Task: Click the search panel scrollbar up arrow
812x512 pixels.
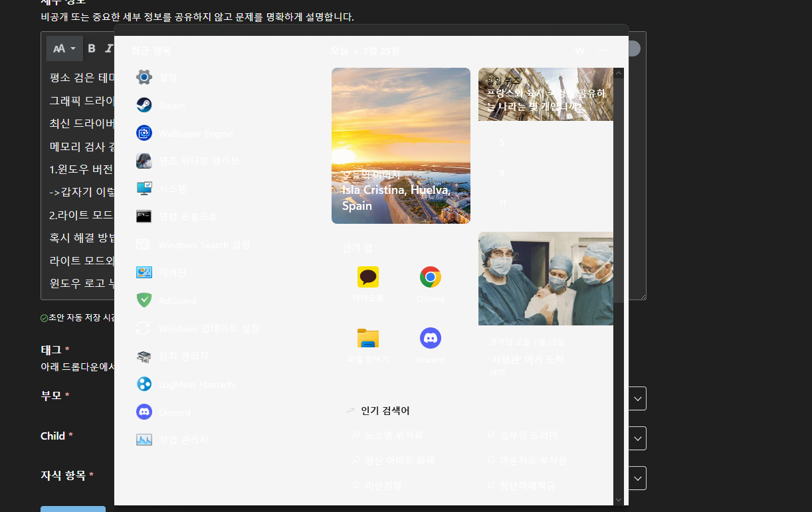Action: [619, 72]
